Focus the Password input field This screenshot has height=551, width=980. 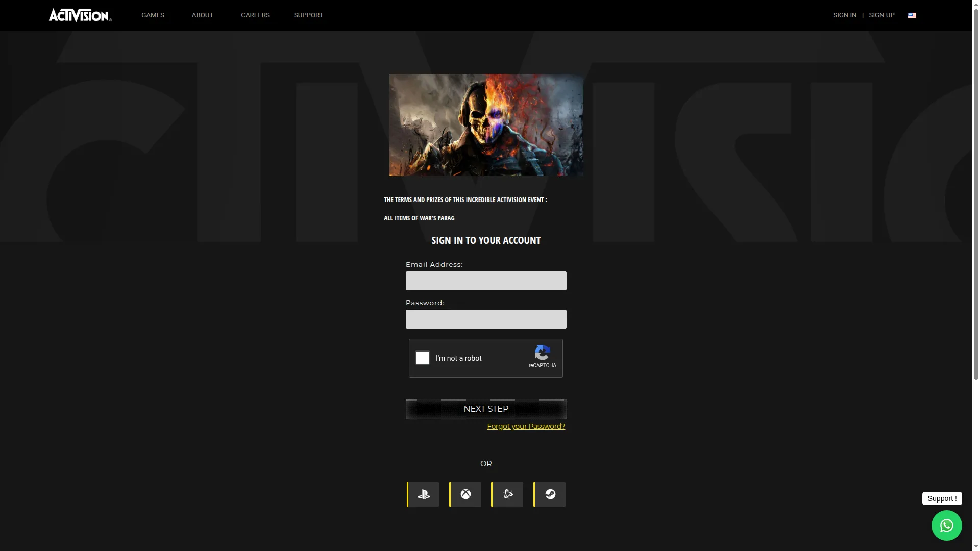tap(486, 319)
